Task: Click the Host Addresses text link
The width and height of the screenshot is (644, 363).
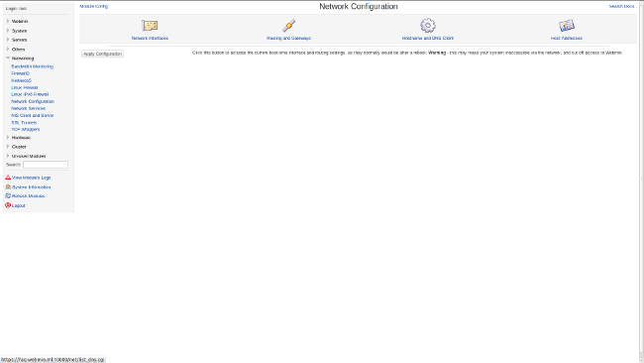Action: click(567, 39)
